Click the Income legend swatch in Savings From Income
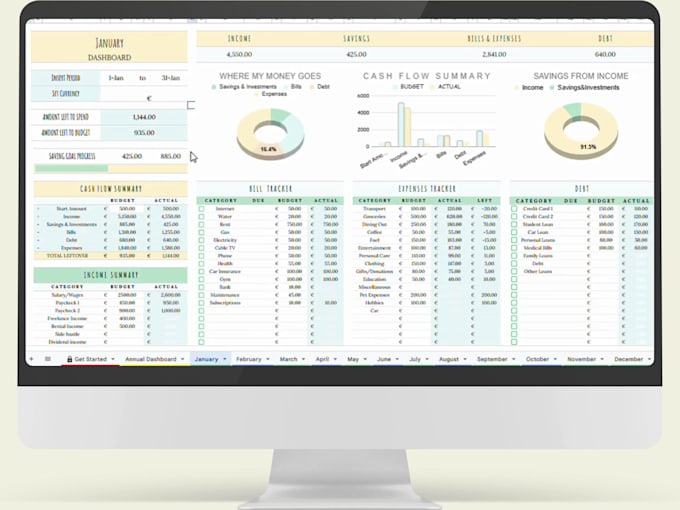Viewport: 680px width, 510px height. (x=517, y=88)
